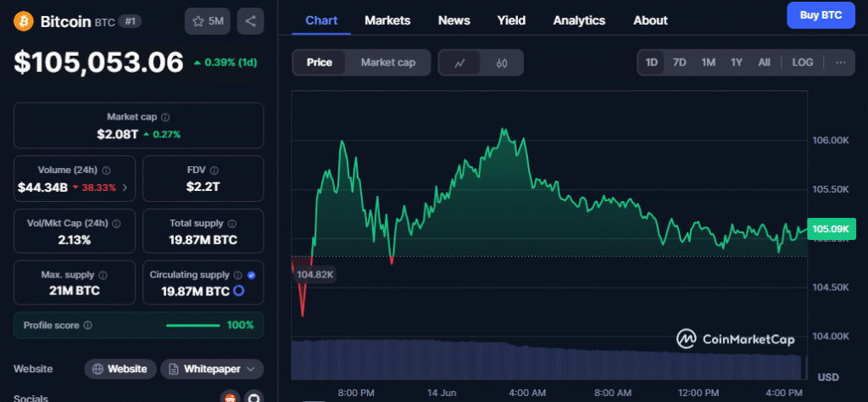
Task: Set chart range to All
Action: pos(764,63)
